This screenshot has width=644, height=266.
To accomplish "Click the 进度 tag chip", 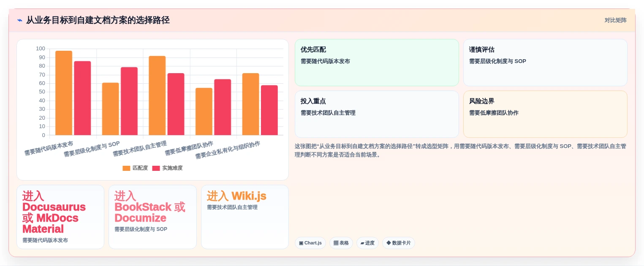I will (367, 243).
